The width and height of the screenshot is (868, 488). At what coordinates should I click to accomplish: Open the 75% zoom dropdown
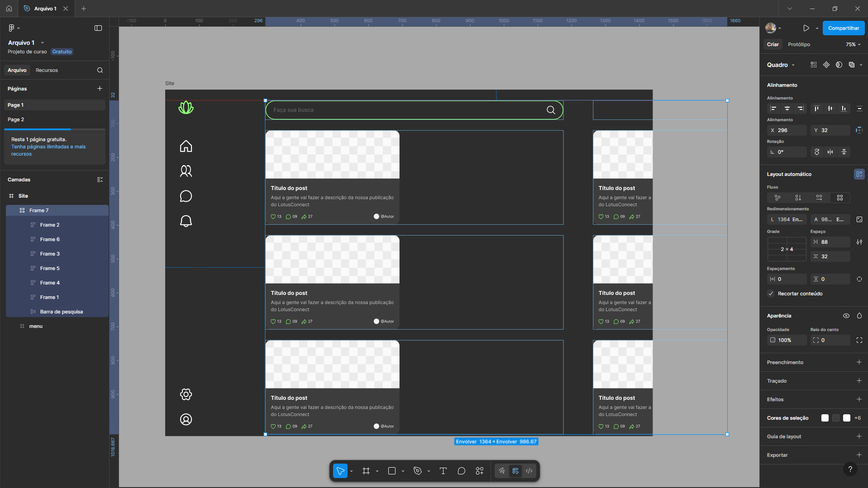[853, 44]
